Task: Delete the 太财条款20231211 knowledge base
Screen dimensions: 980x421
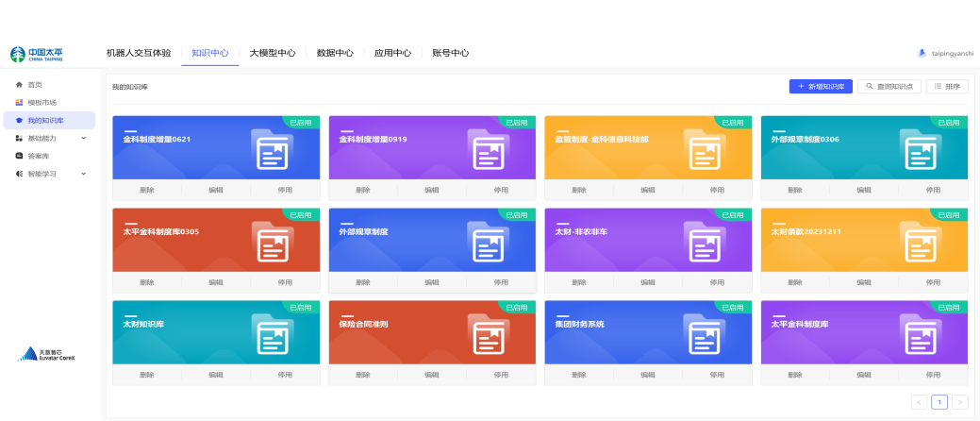Action: [795, 283]
